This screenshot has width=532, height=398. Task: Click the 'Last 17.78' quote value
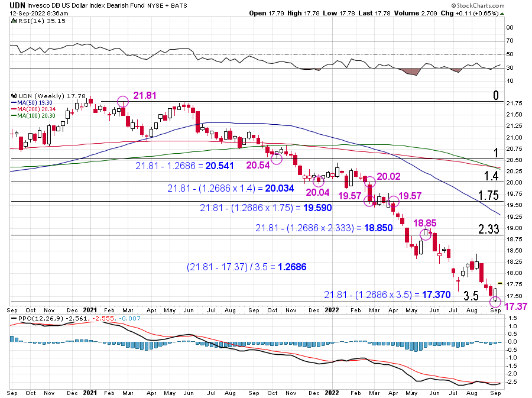click(374, 13)
